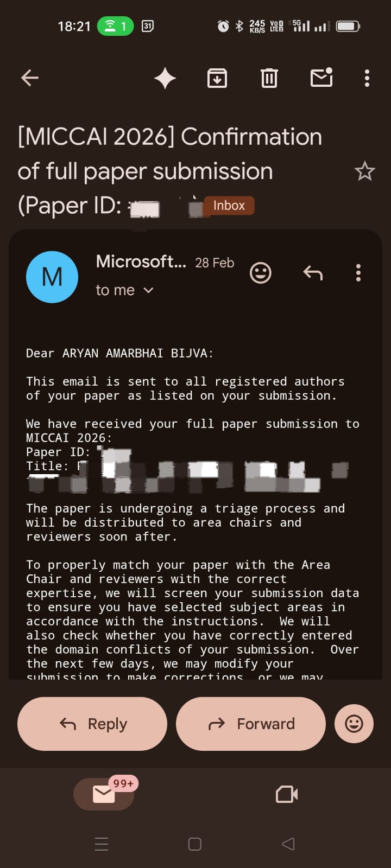This screenshot has width=391, height=868.
Task: Tap the round emoji reaction button
Action: click(354, 724)
